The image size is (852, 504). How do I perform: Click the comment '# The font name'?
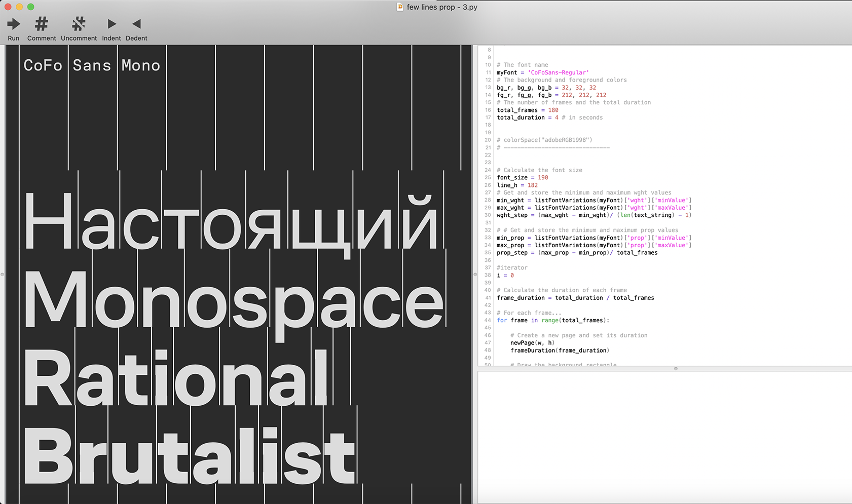tap(523, 65)
